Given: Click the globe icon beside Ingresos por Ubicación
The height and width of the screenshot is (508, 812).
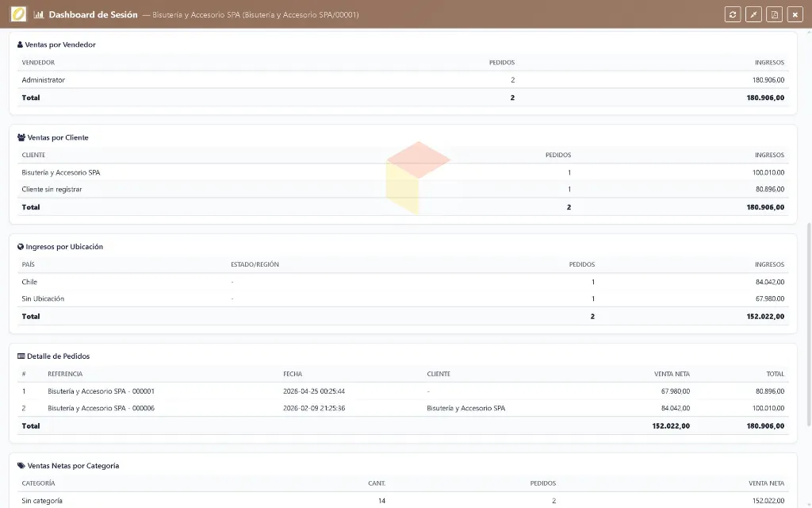Looking at the screenshot, I should (20, 247).
